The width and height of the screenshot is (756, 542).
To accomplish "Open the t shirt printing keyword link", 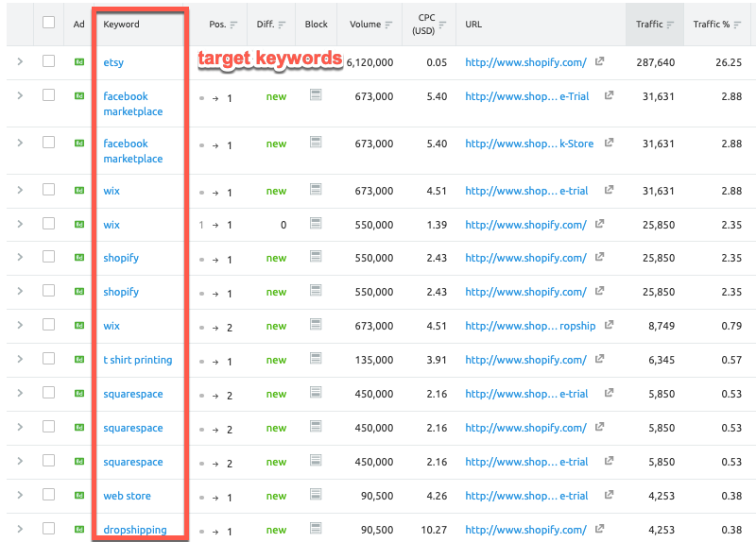I will coord(137,360).
